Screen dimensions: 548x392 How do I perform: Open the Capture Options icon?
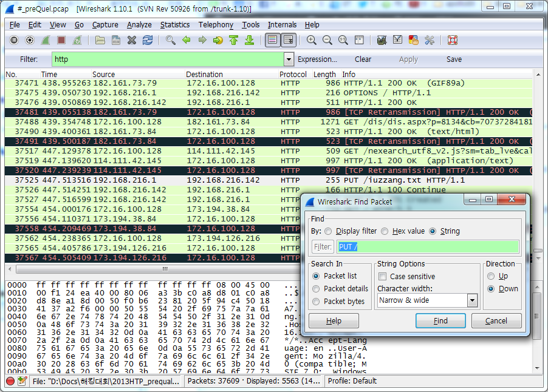[x=28, y=40]
